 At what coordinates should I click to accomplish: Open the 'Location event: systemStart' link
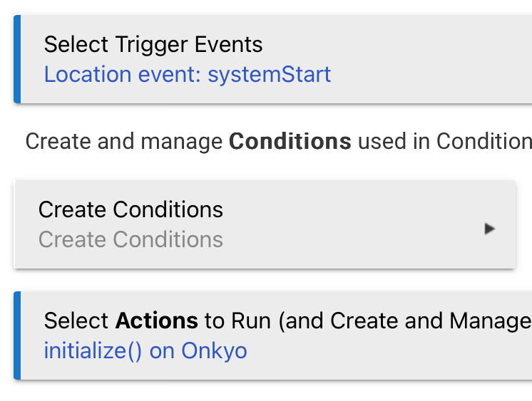(x=188, y=75)
